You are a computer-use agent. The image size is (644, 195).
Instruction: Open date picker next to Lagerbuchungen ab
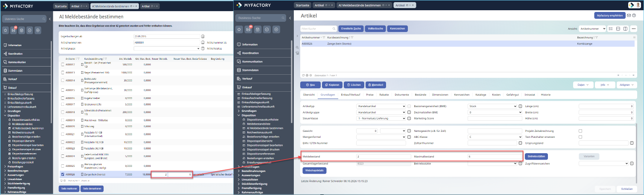203,37
